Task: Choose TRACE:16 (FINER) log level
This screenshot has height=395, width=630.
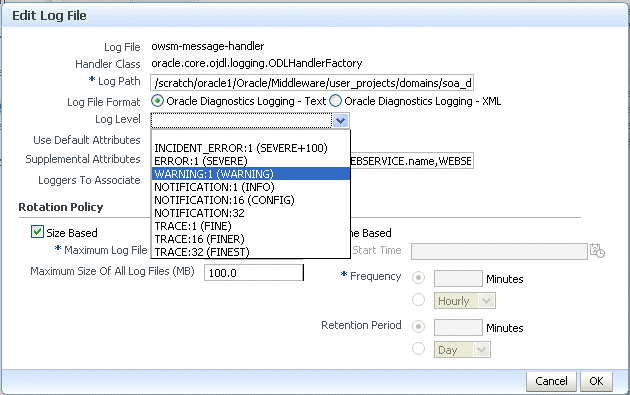Action: click(251, 239)
